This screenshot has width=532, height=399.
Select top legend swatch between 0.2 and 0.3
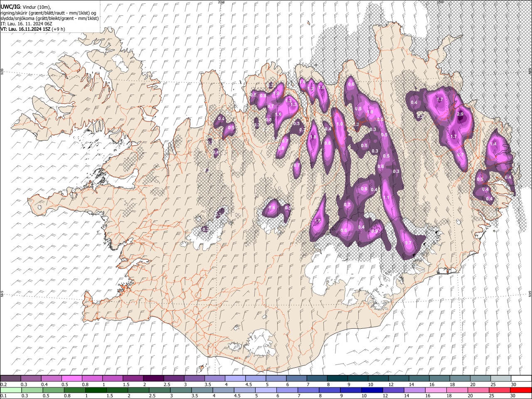point(10,378)
